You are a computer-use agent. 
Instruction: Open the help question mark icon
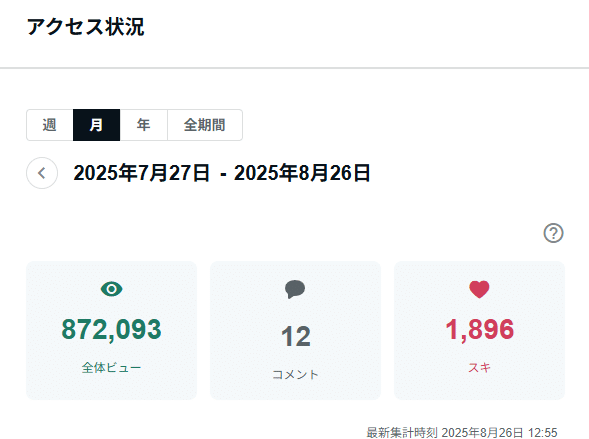point(553,233)
